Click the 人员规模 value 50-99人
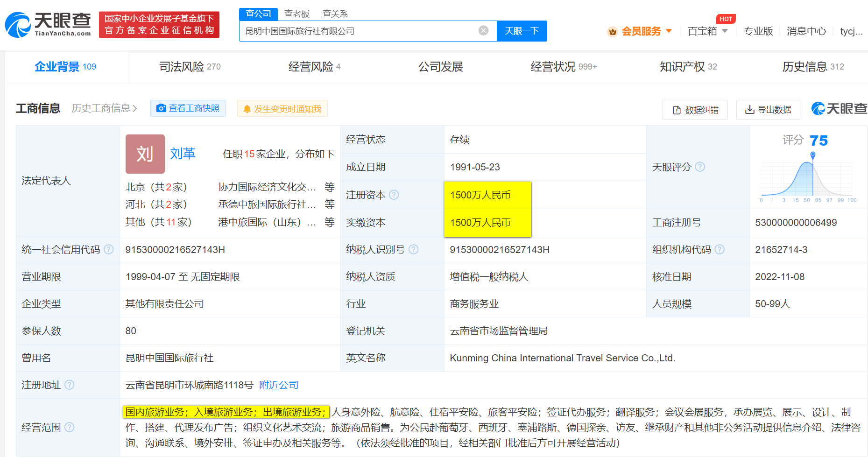This screenshot has width=868, height=457. click(773, 304)
